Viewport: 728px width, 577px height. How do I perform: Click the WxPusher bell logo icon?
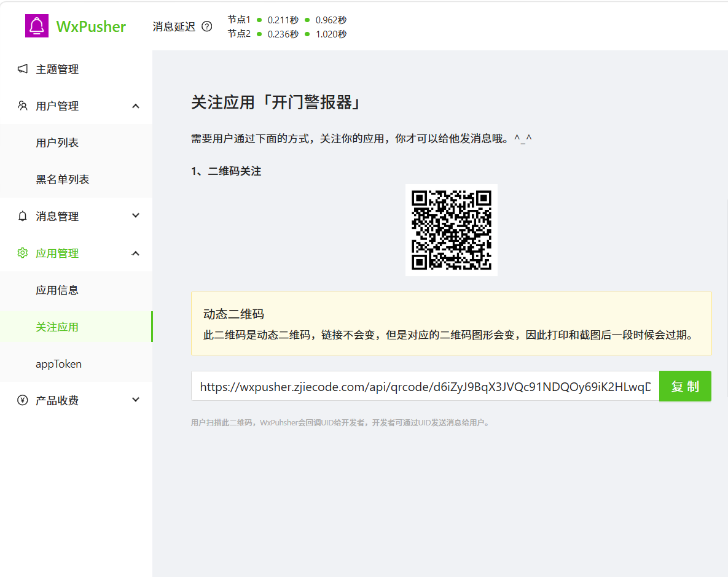[x=37, y=26]
